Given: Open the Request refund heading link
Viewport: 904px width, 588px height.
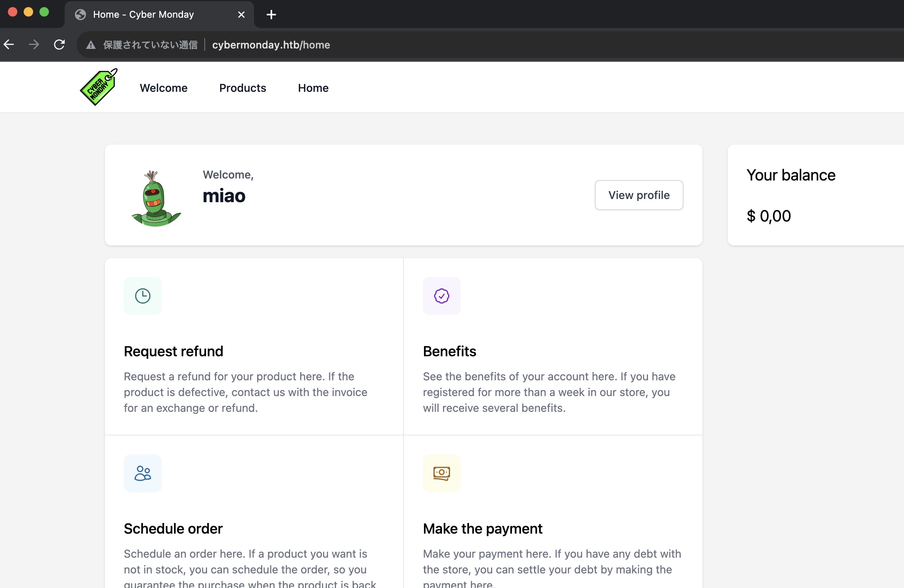Looking at the screenshot, I should (173, 351).
